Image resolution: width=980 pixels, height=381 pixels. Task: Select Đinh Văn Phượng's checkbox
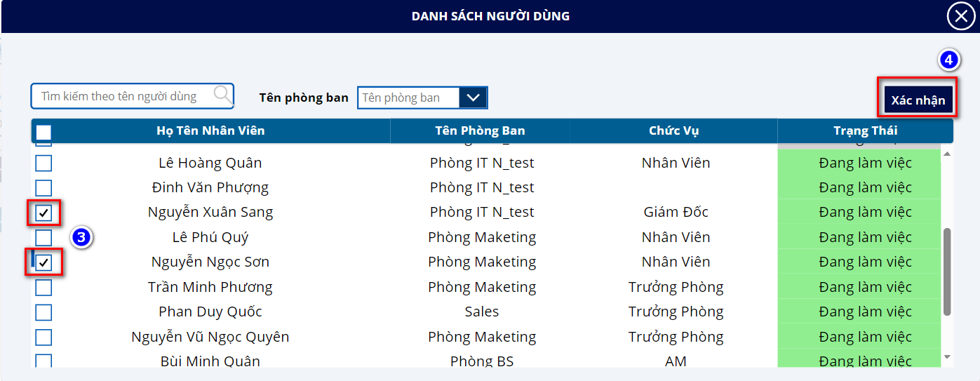point(43,188)
